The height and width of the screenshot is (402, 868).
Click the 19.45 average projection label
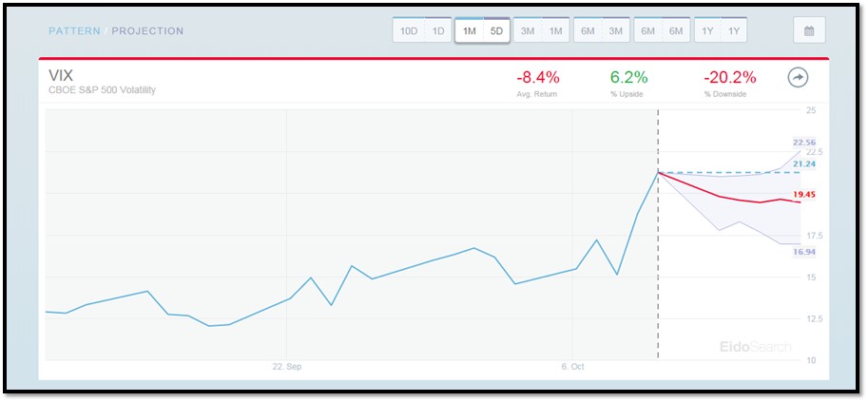[803, 195]
